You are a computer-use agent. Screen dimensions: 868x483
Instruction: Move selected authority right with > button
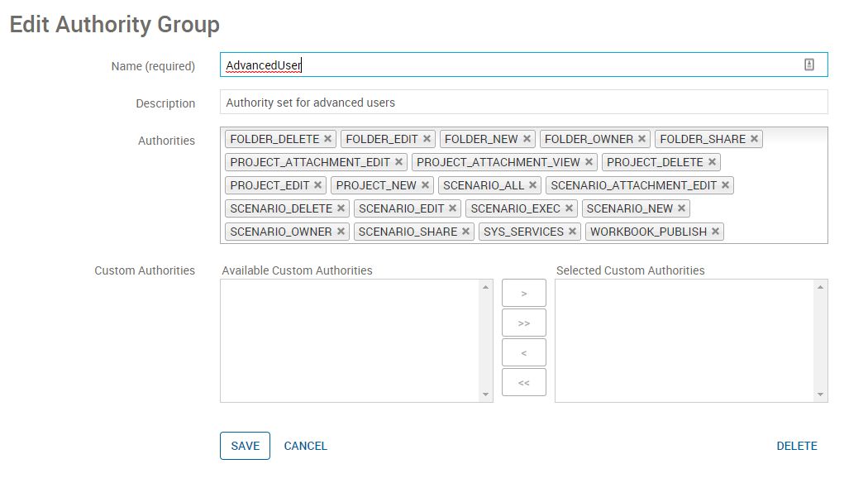coord(523,293)
